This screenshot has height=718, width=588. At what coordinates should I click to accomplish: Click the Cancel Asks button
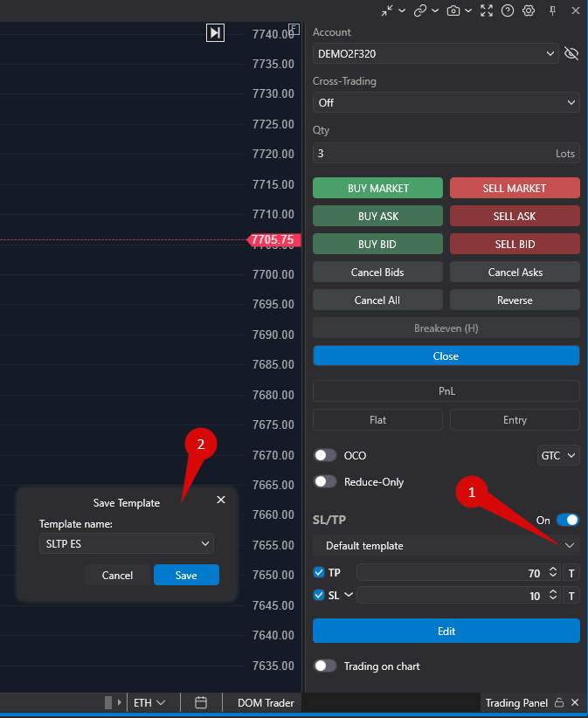pyautogui.click(x=515, y=272)
